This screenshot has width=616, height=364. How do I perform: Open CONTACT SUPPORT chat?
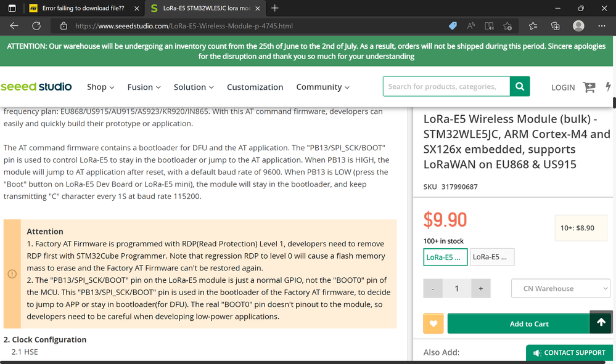(569, 353)
